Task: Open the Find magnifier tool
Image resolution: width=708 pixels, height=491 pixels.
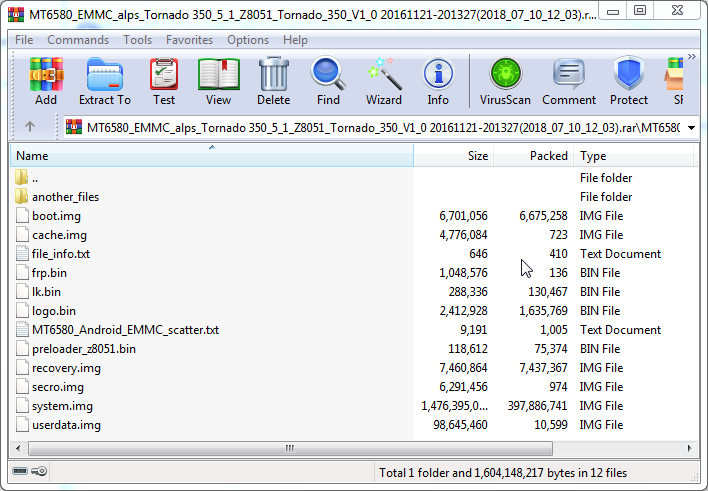Action: click(x=328, y=82)
